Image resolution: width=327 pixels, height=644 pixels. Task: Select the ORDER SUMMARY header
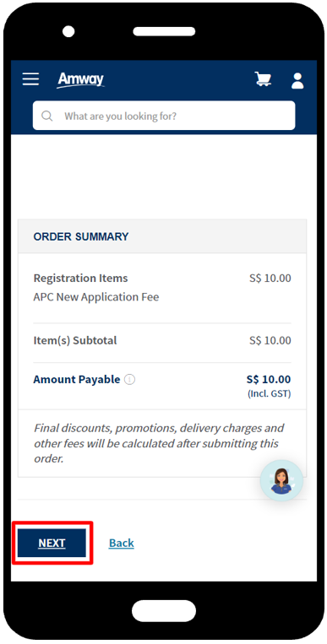(x=81, y=236)
